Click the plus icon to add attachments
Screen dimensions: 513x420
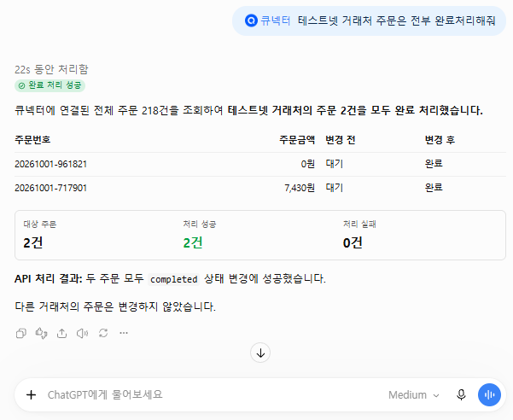(31, 394)
